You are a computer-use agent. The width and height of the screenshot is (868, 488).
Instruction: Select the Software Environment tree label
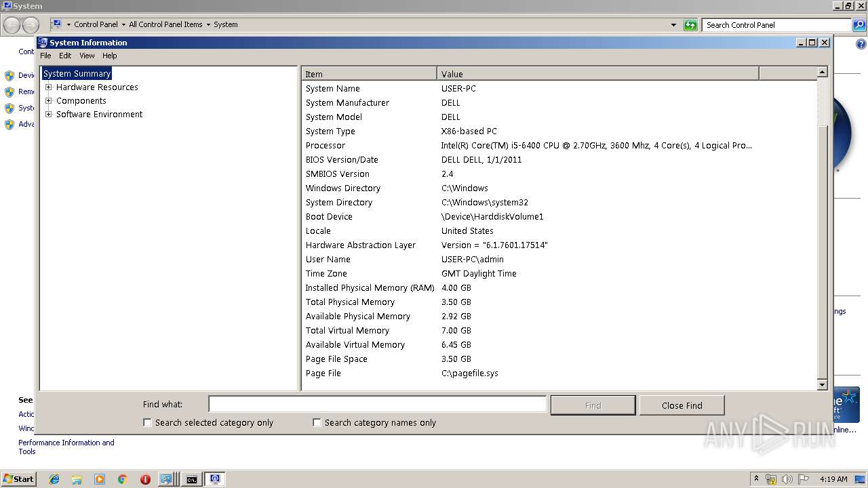(100, 114)
